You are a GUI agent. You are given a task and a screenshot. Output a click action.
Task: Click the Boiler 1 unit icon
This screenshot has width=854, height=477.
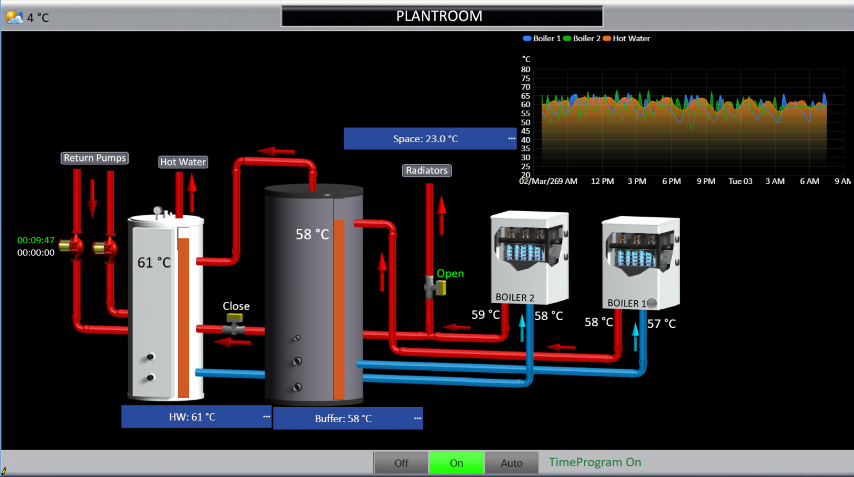point(640,262)
